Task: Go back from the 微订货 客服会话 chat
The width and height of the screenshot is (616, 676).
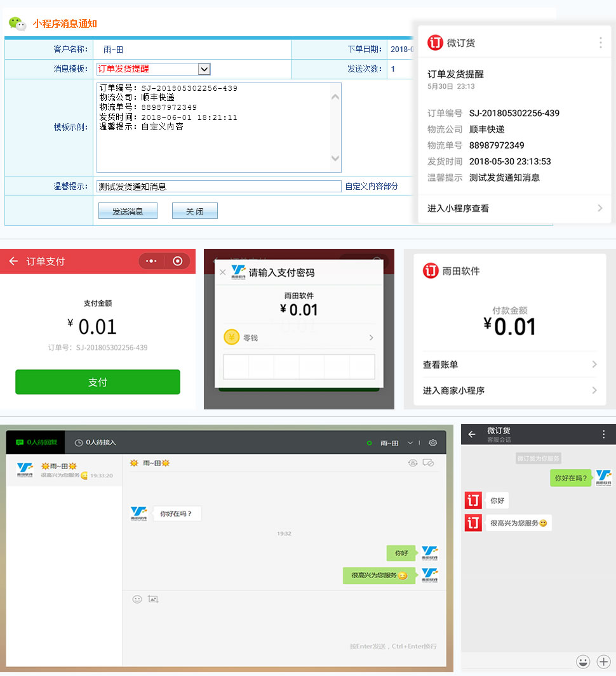Action: pyautogui.click(x=471, y=435)
